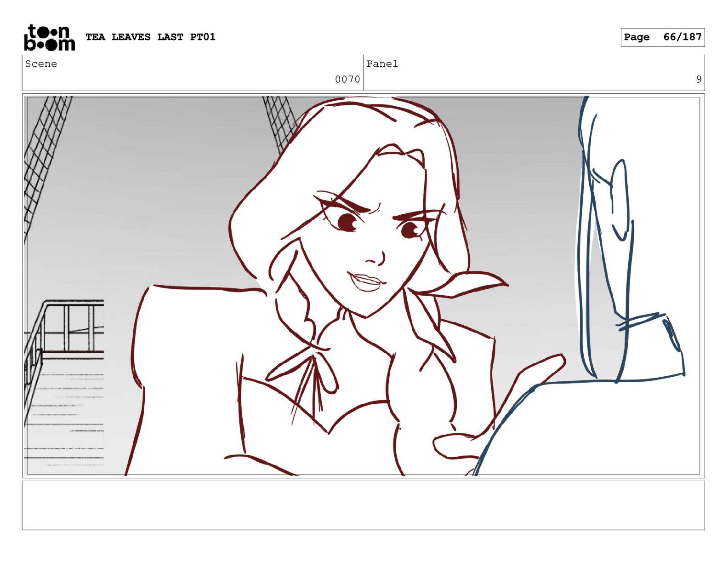
Task: Click the empty notes box below the panel
Action: pos(363,505)
